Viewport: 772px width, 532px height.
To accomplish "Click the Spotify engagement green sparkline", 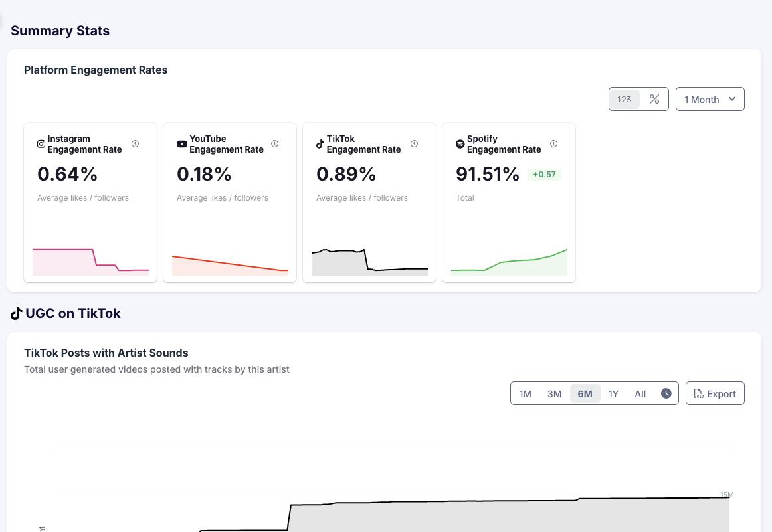I will pyautogui.click(x=509, y=262).
